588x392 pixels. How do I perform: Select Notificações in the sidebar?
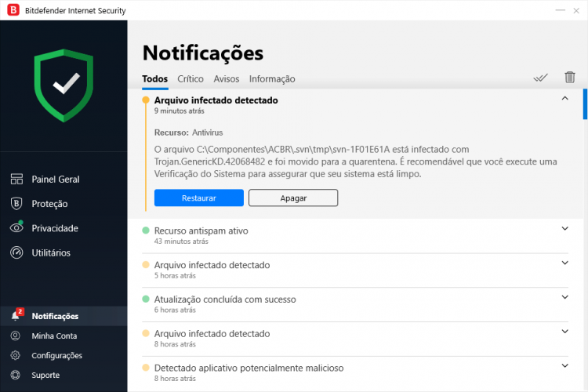64,316
